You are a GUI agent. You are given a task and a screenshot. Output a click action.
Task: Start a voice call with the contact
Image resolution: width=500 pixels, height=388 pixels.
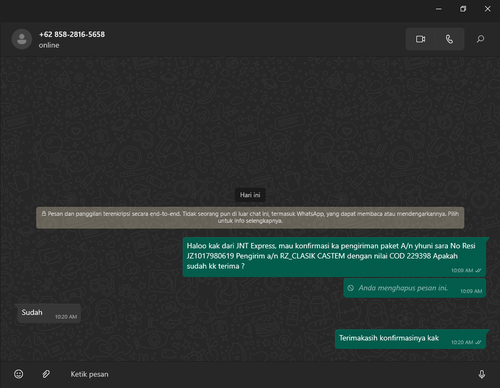click(x=449, y=39)
